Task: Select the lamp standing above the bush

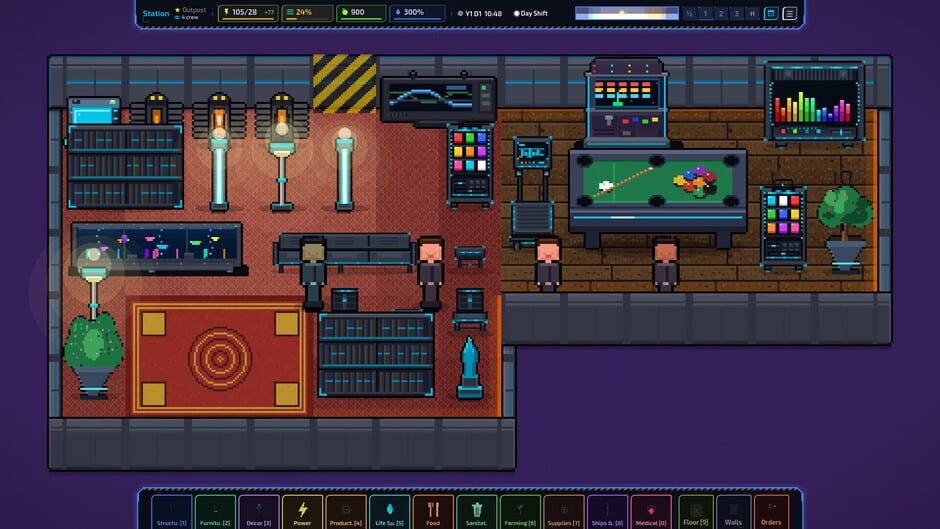Action: [x=93, y=283]
